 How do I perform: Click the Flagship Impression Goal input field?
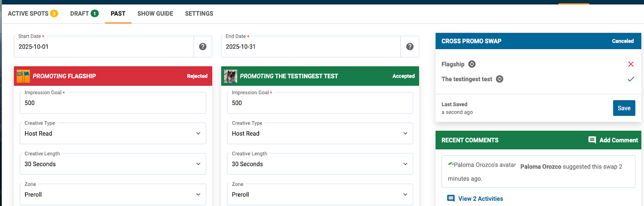(x=113, y=103)
